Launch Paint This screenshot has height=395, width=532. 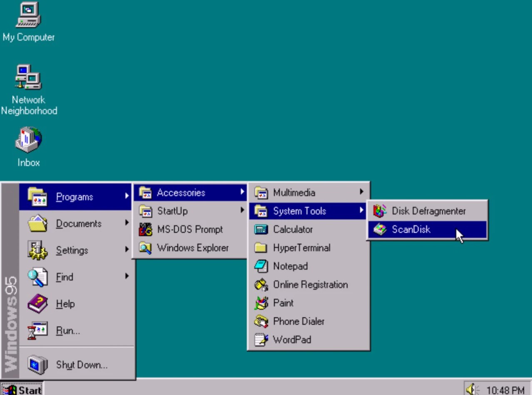[283, 303]
